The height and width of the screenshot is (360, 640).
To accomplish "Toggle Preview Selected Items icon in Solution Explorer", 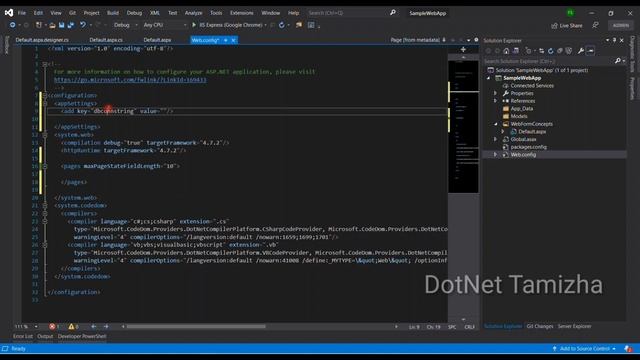I will click(x=591, y=51).
